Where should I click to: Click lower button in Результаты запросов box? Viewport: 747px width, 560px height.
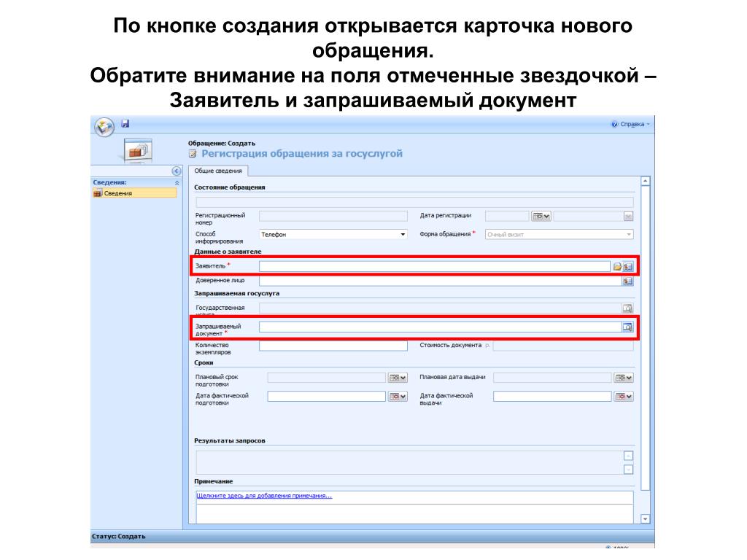point(628,470)
